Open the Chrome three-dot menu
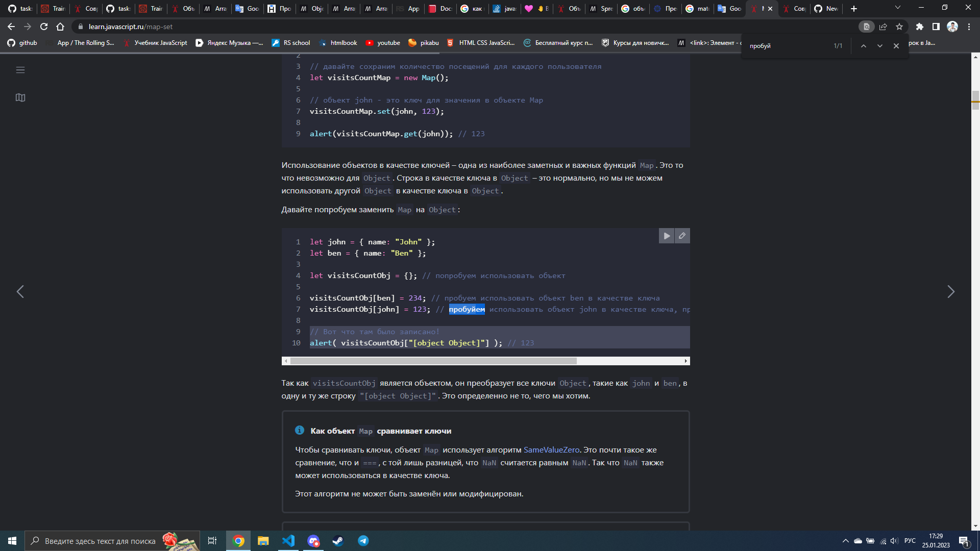This screenshot has height=551, width=980. [969, 27]
